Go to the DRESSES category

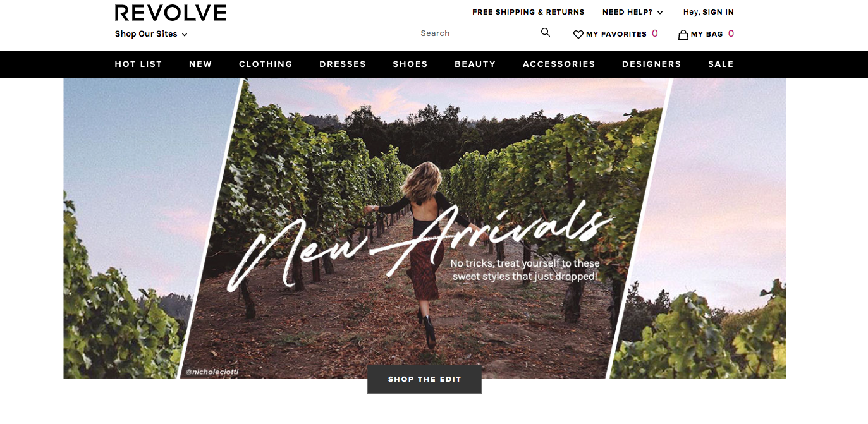[343, 64]
